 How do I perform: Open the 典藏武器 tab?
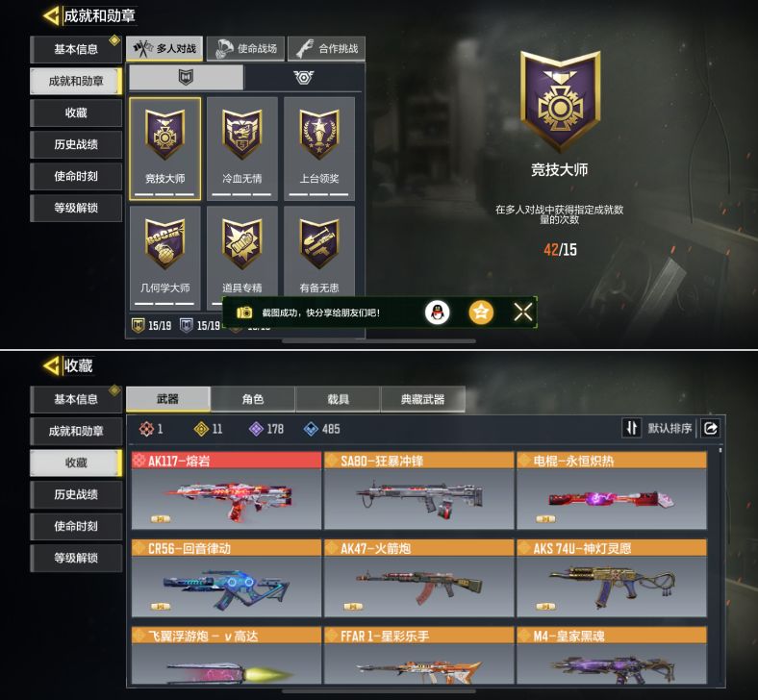click(423, 399)
